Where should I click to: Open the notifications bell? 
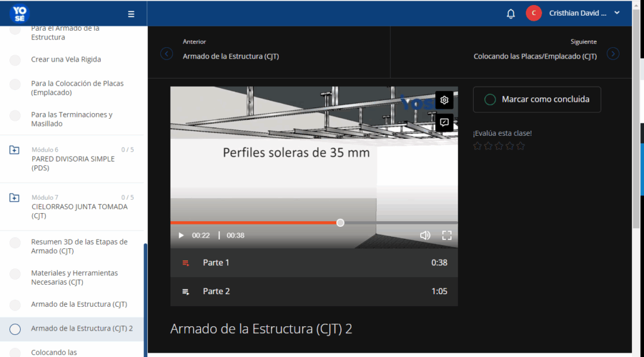(511, 14)
